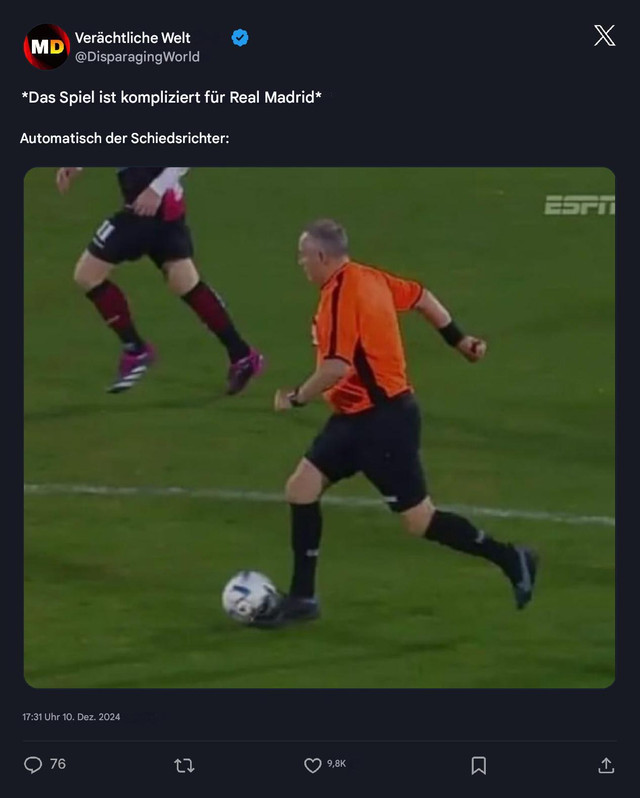
Task: Select the 'Automatisch der Schiedsrichter:' text line
Action: pyautogui.click(x=125, y=138)
